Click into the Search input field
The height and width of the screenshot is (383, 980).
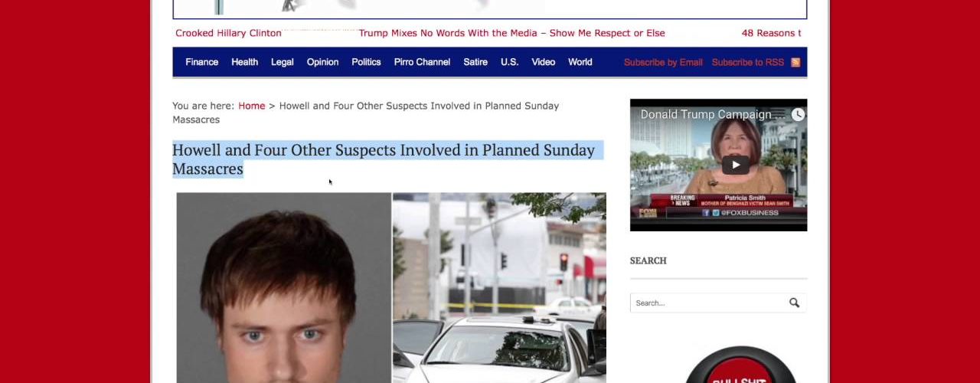click(709, 303)
